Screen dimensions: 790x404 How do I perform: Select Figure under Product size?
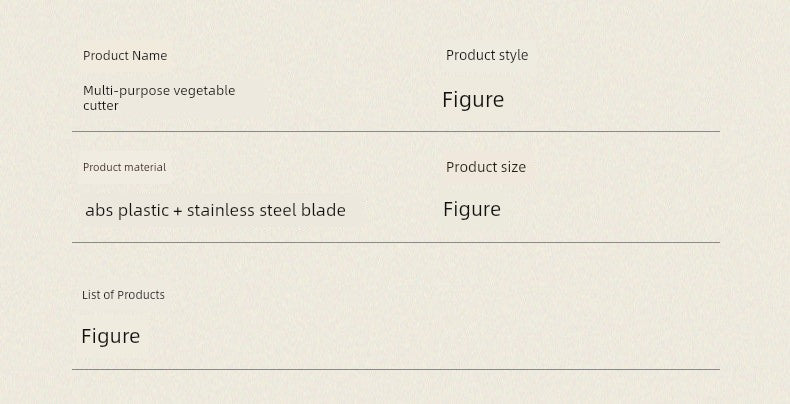pos(472,210)
